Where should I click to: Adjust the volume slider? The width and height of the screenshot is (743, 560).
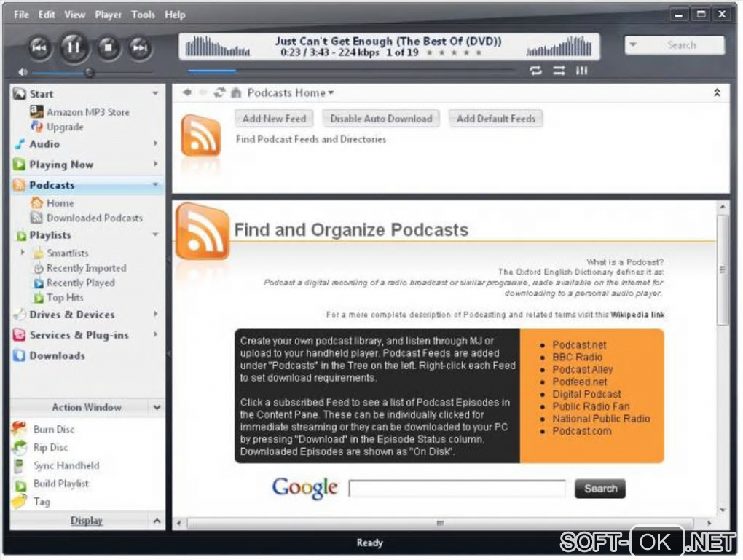point(93,73)
